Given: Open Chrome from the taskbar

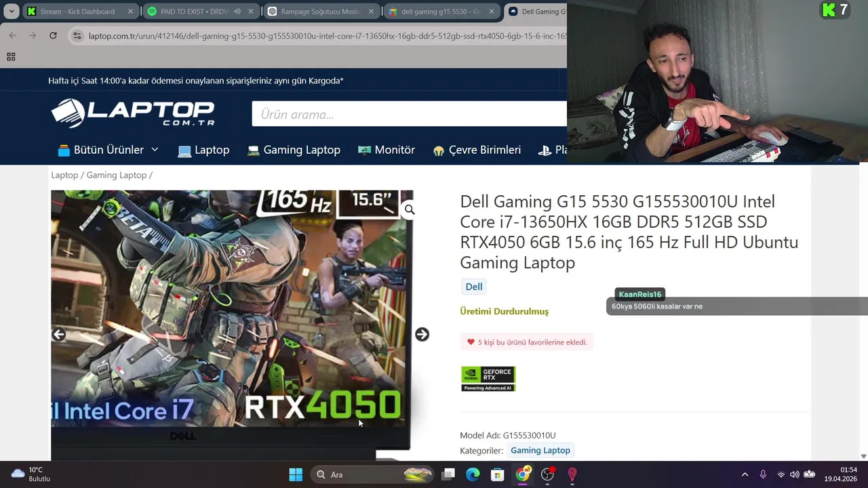Looking at the screenshot, I should (522, 474).
